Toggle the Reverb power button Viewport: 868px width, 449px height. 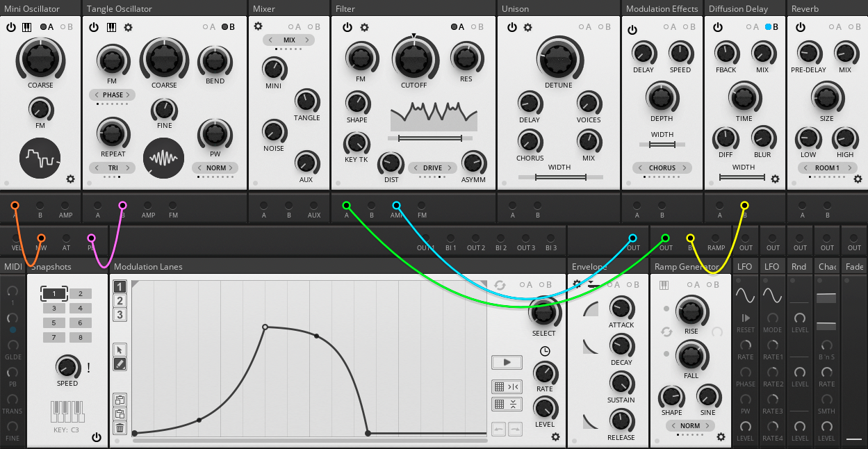click(x=801, y=27)
